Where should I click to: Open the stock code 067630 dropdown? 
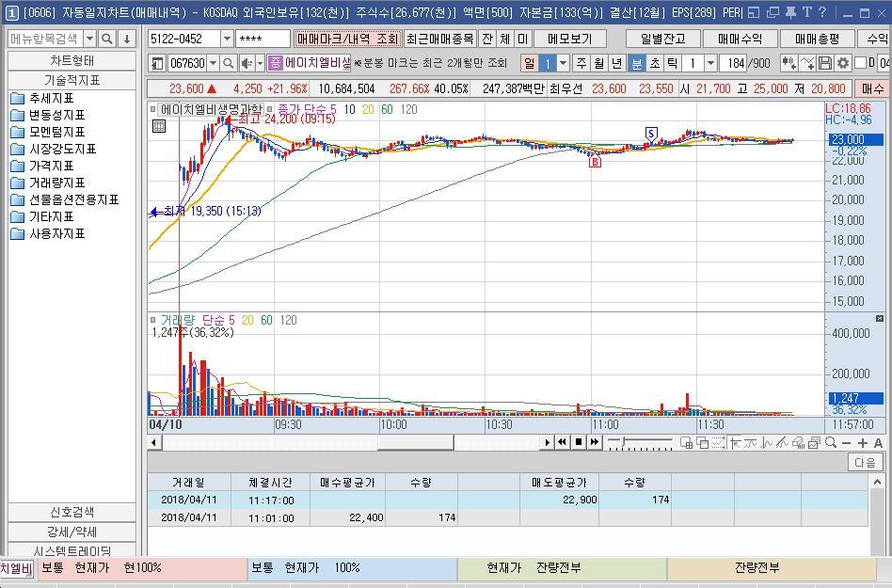click(x=213, y=63)
